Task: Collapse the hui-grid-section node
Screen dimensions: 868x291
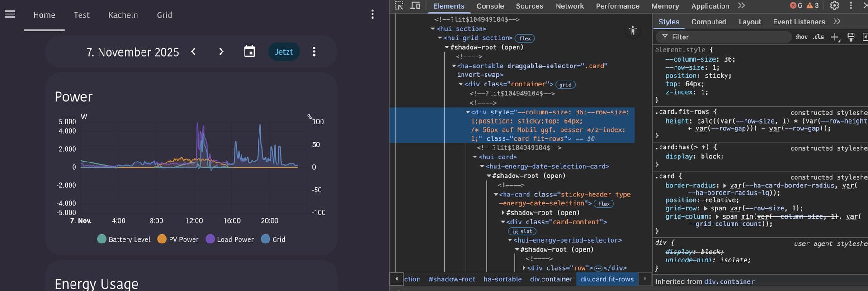Action: tap(440, 38)
